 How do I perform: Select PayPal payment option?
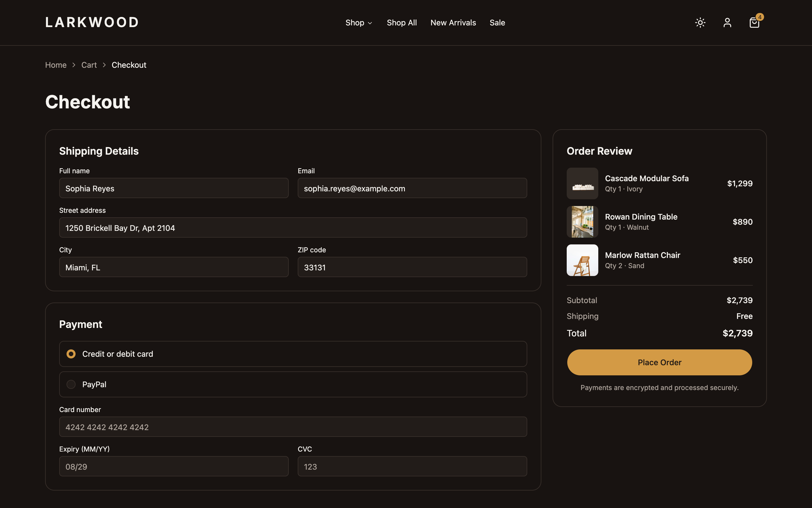(293, 384)
